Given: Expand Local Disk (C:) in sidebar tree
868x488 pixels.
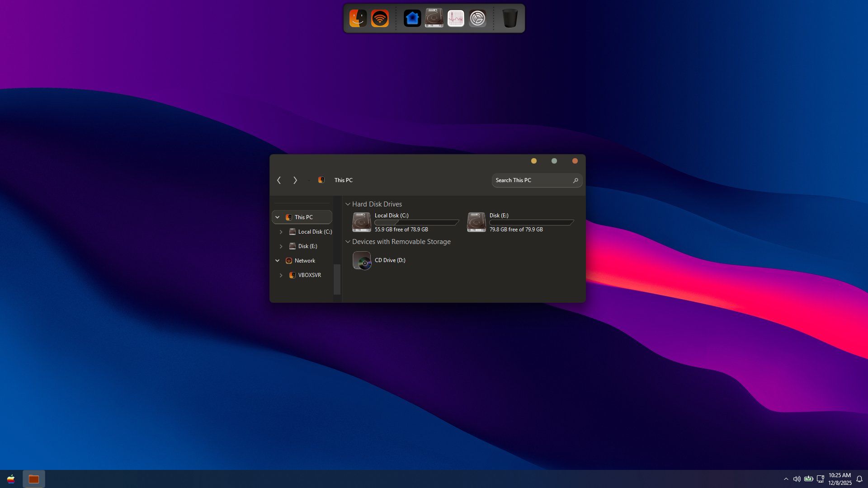Looking at the screenshot, I should [x=281, y=232].
